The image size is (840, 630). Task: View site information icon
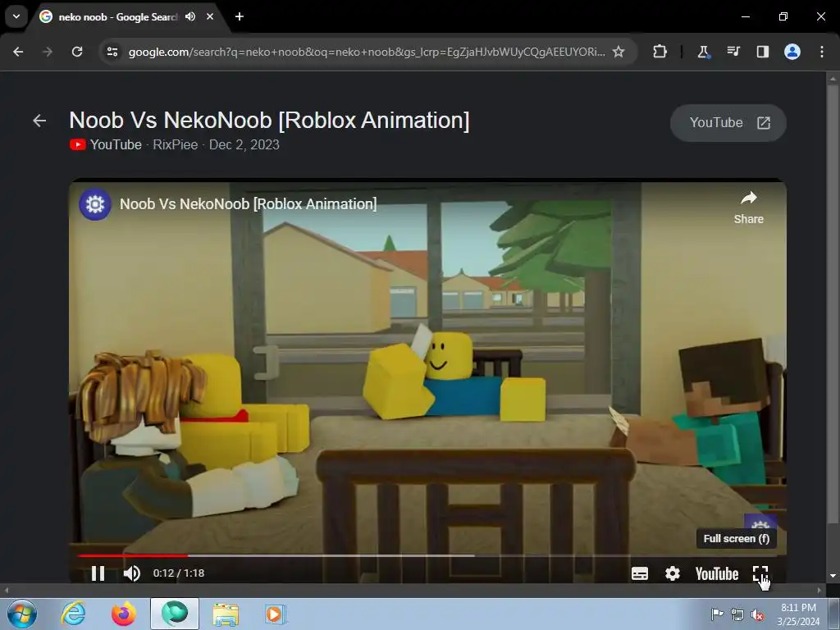pyautogui.click(x=112, y=52)
